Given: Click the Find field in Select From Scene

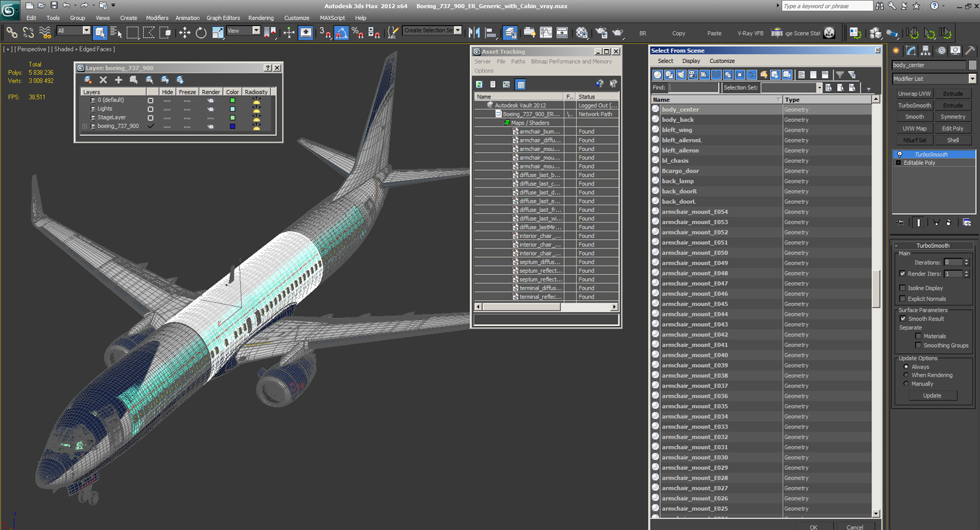Looking at the screenshot, I should pyautogui.click(x=693, y=87).
